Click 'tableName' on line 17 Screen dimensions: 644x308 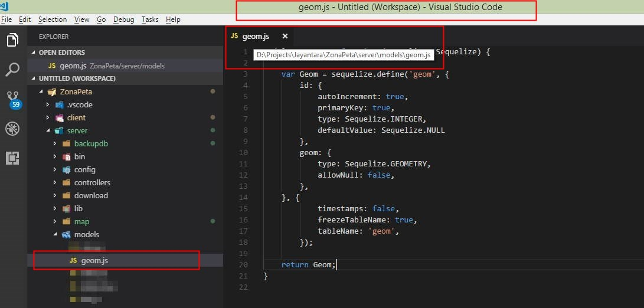click(x=338, y=231)
